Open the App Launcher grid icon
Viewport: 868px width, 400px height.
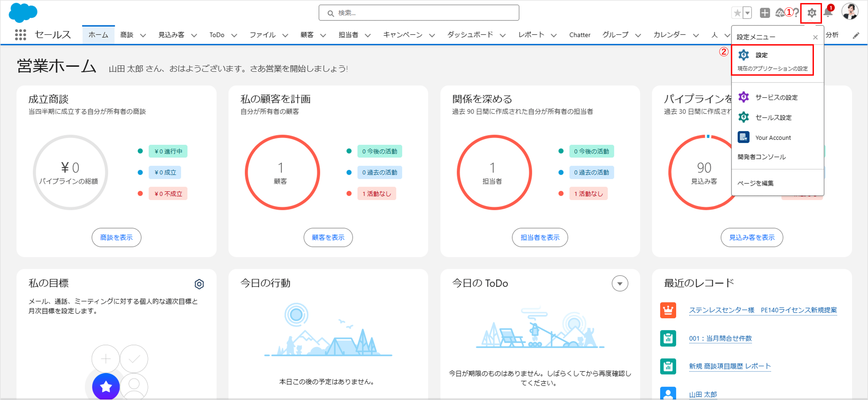tap(21, 35)
